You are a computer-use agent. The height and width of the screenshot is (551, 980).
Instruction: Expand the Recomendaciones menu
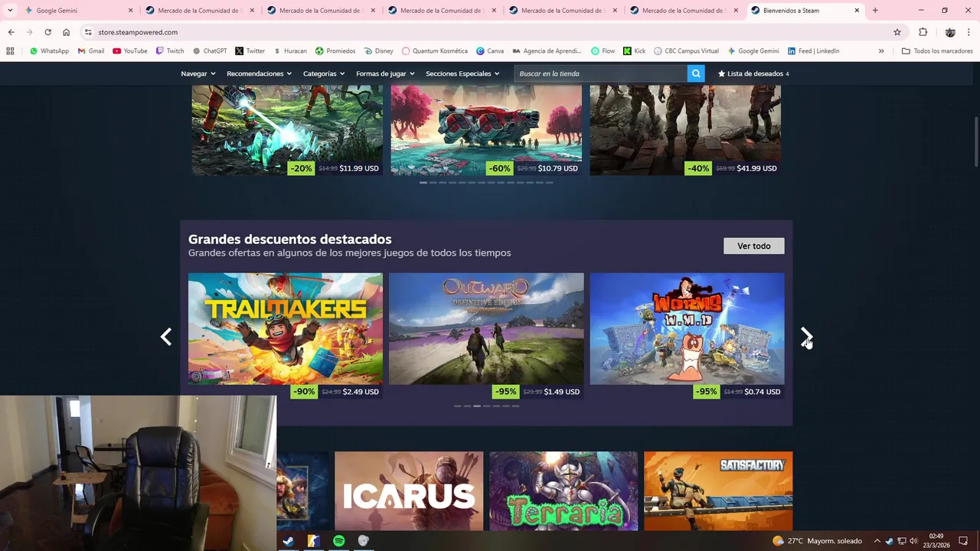(x=260, y=73)
